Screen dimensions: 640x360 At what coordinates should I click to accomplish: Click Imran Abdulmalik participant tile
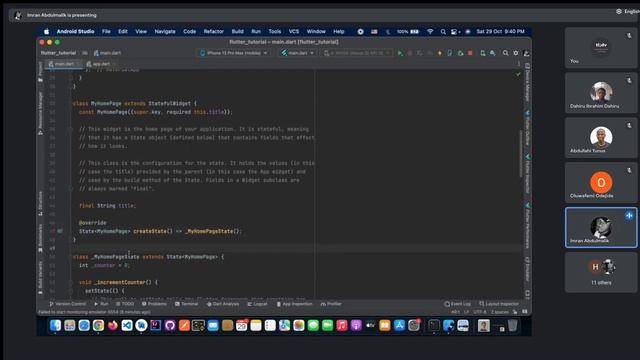601,227
